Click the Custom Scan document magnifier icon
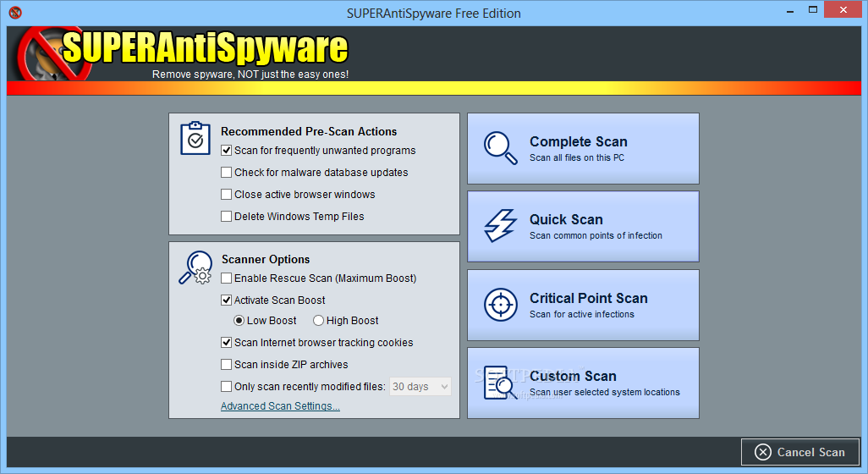Image resolution: width=868 pixels, height=474 pixels. coord(501,383)
